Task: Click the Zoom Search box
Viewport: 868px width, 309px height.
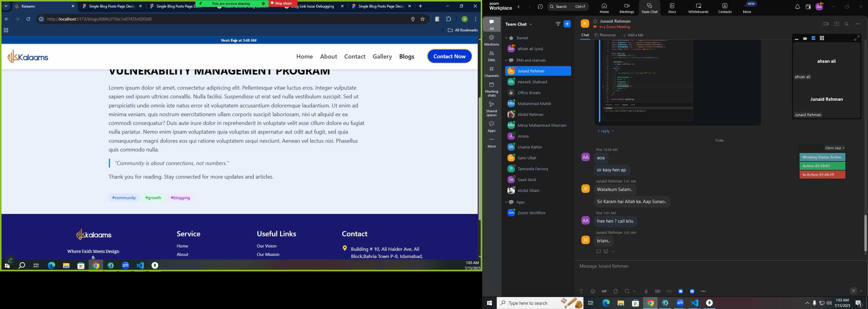Action: click(x=568, y=7)
